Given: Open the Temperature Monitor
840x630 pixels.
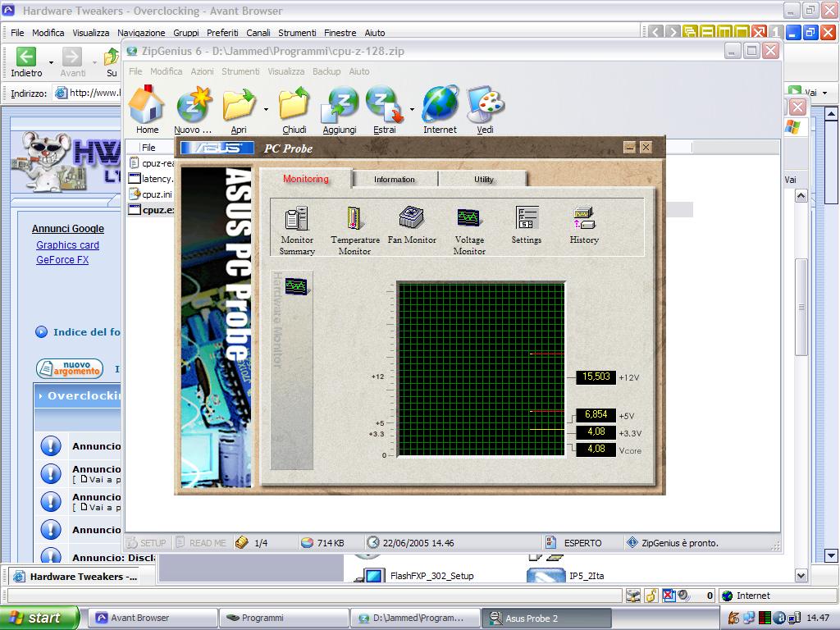Looking at the screenshot, I should coord(354,219).
